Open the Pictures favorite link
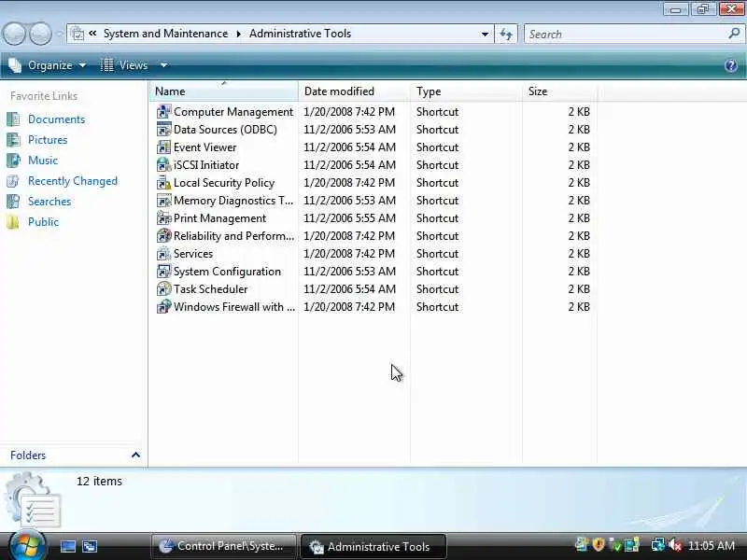747x560 pixels. 48,140
